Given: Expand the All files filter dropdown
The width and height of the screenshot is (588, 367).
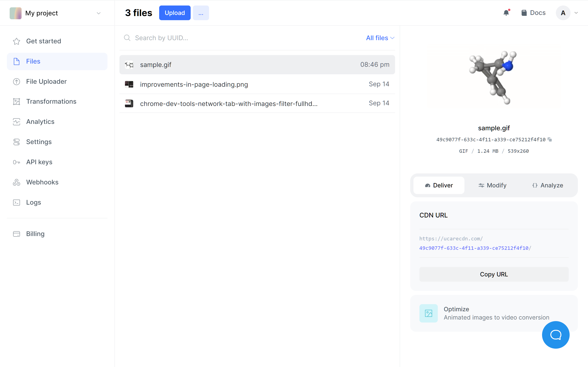Looking at the screenshot, I should pyautogui.click(x=380, y=38).
